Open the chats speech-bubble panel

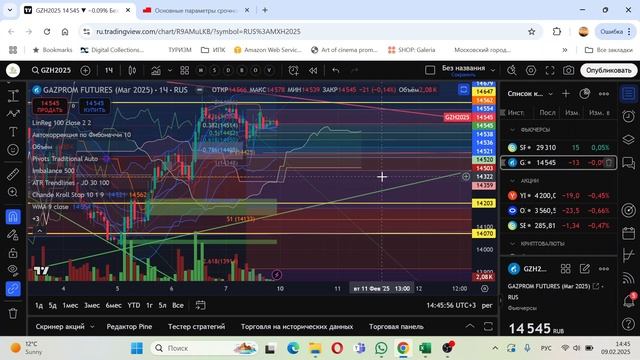[629, 163]
